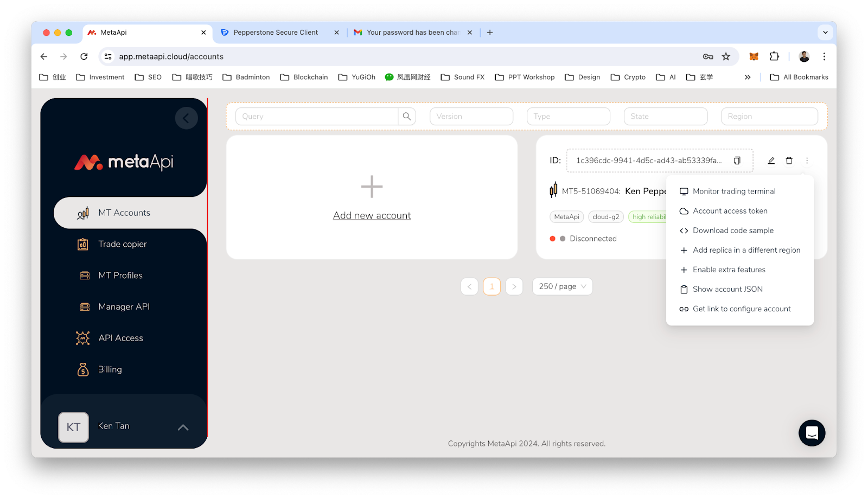Viewport: 868px width, 499px height.
Task: Open the password manager key icon
Action: tap(708, 56)
